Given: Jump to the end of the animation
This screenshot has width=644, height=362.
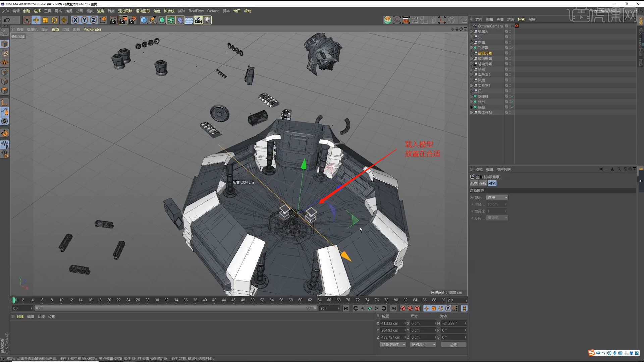Looking at the screenshot, I should tap(393, 308).
